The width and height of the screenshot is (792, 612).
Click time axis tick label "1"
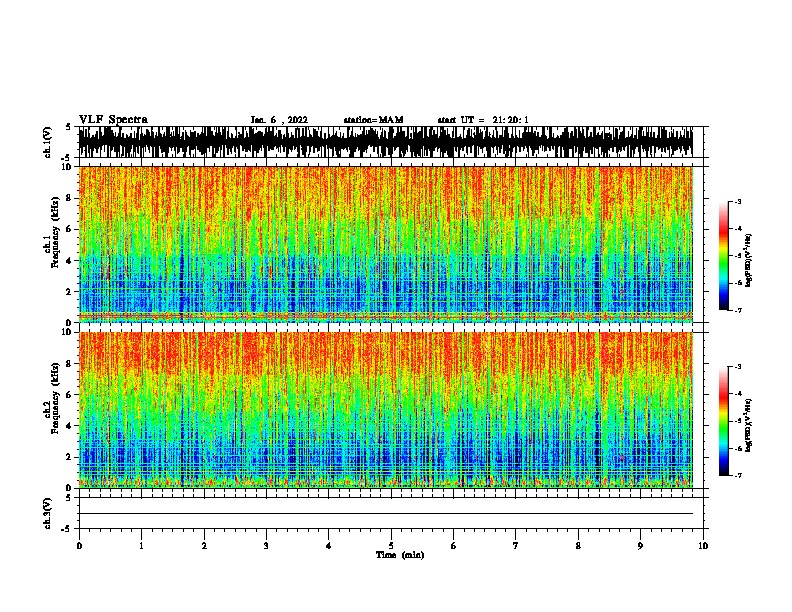coord(141,546)
